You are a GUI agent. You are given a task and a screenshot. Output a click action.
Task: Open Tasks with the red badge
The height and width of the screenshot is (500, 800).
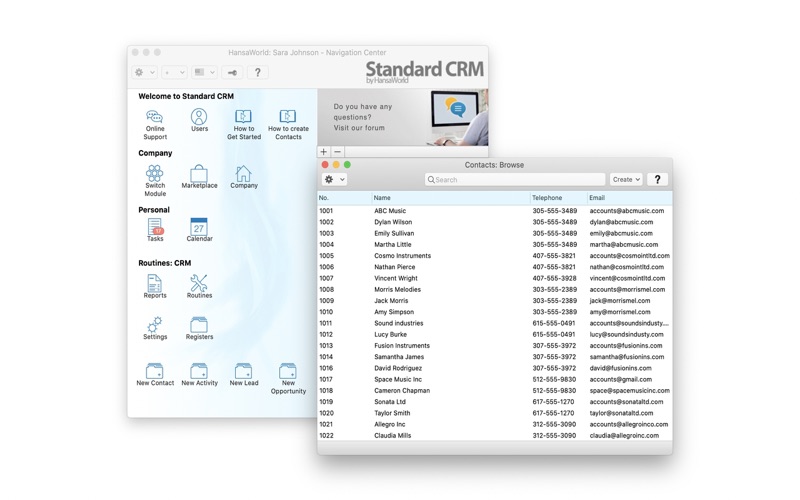click(x=155, y=230)
